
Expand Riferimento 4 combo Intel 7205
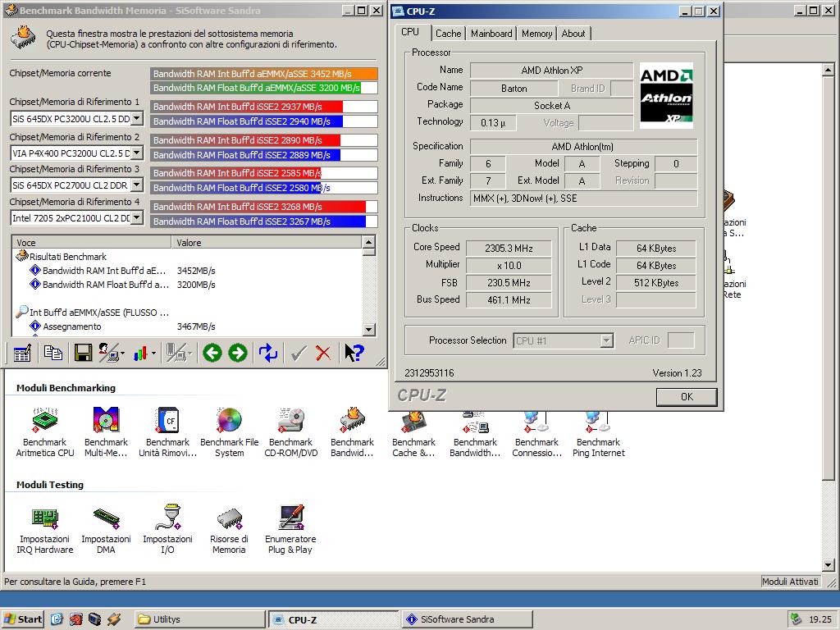pos(137,217)
